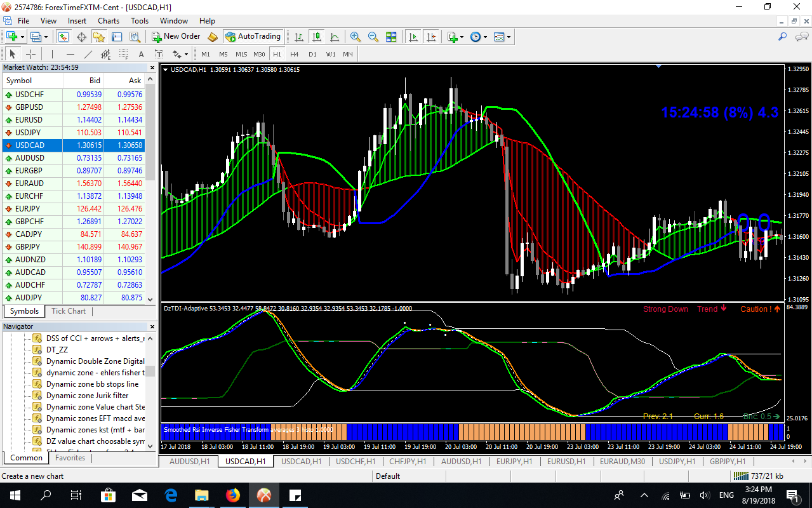Click the Zoom In magnifier icon
Viewport: 812px width, 508px height.
(x=356, y=37)
